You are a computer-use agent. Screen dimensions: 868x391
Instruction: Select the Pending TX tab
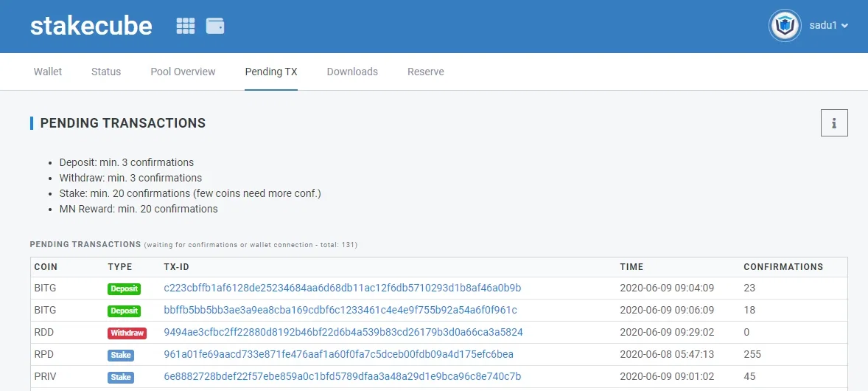point(271,72)
